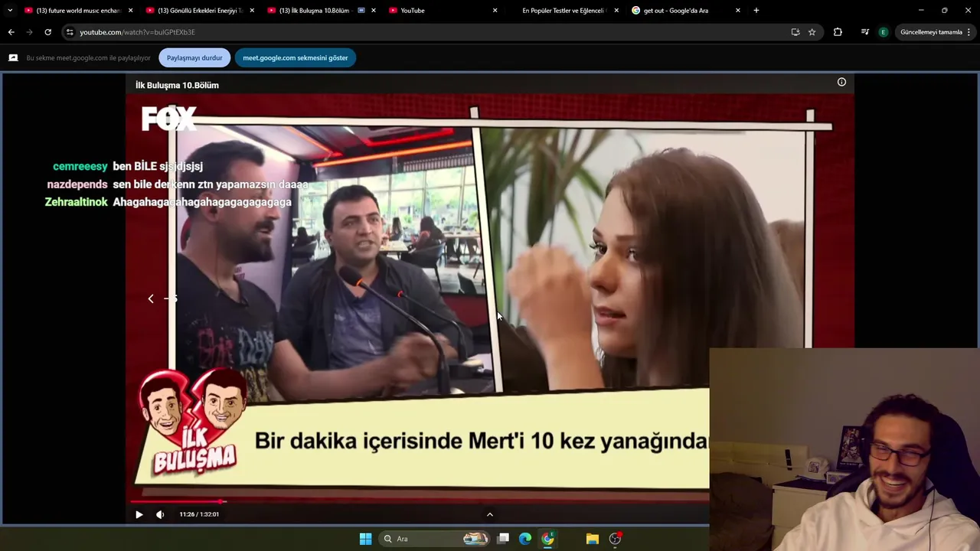Open the media controls icon in toolbar

[865, 32]
